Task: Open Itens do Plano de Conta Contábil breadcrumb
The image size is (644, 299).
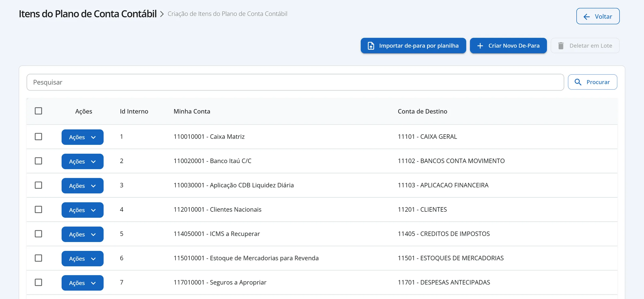Action: point(88,14)
